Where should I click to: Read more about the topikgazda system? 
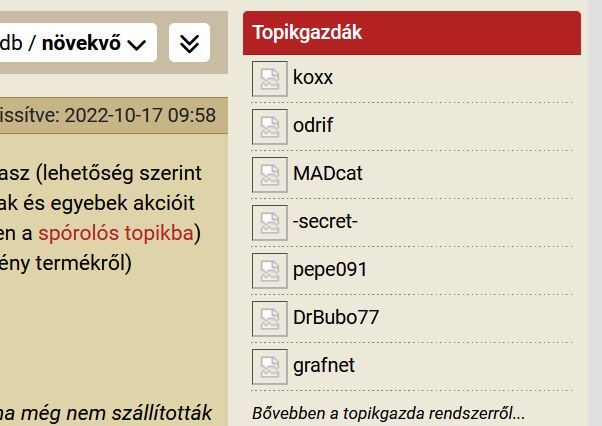pos(388,413)
